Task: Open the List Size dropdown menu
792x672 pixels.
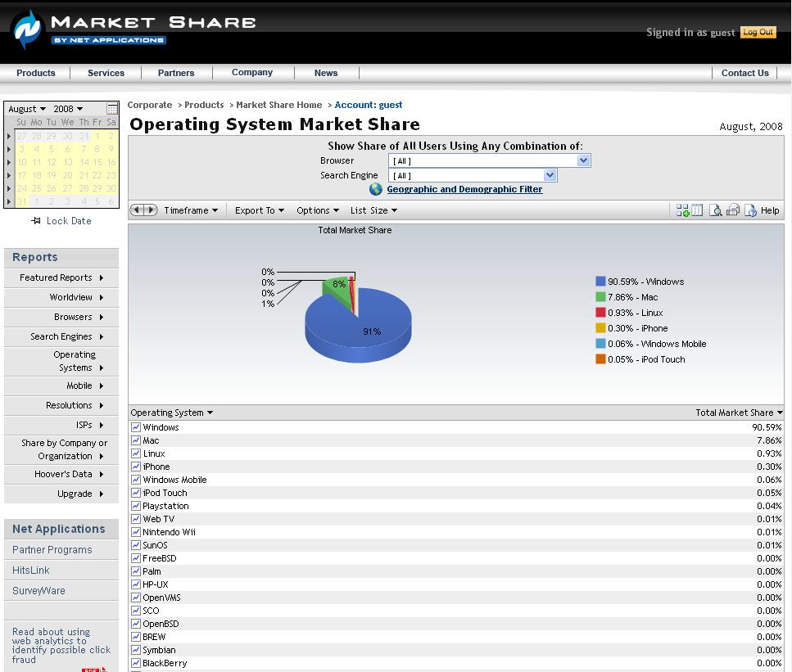Action: 373,210
